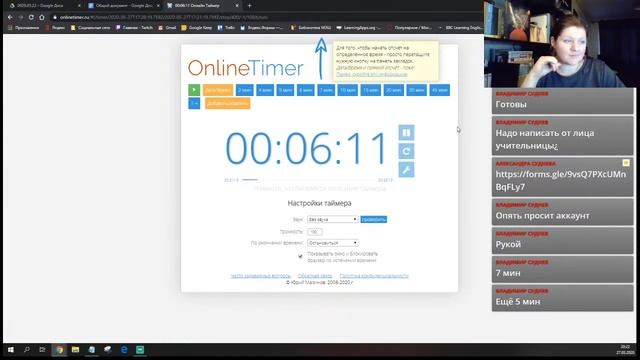Click the browser home icon
Screen dimensions: 640x360
42,17
